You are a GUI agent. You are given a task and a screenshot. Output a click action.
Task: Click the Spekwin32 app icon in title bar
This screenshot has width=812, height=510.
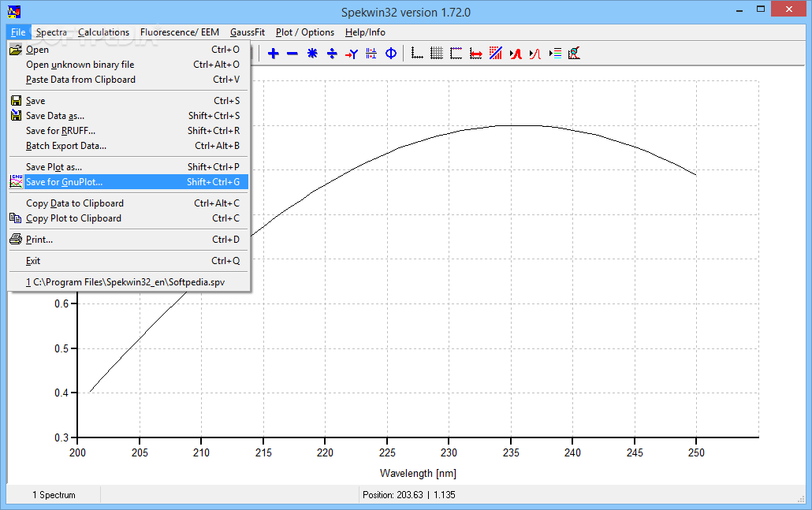tap(14, 11)
